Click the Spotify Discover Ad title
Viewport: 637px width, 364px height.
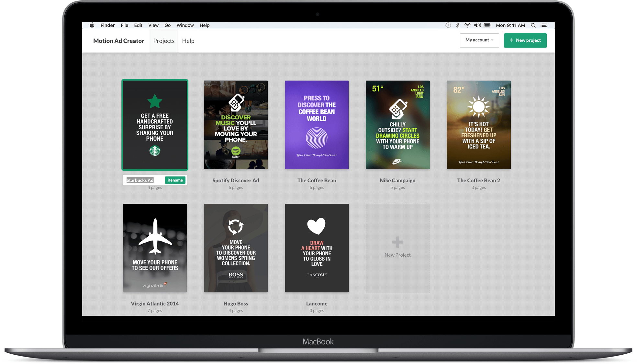pos(236,180)
